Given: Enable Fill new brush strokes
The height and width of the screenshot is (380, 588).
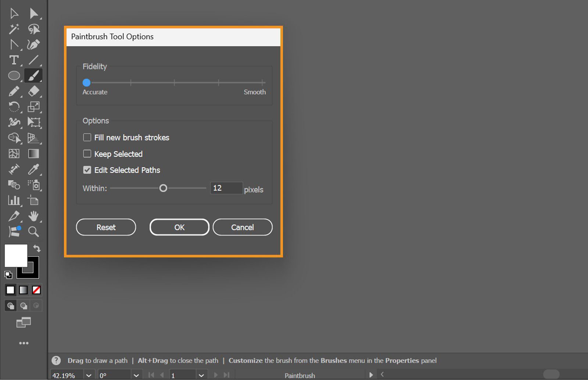Looking at the screenshot, I should tap(87, 137).
